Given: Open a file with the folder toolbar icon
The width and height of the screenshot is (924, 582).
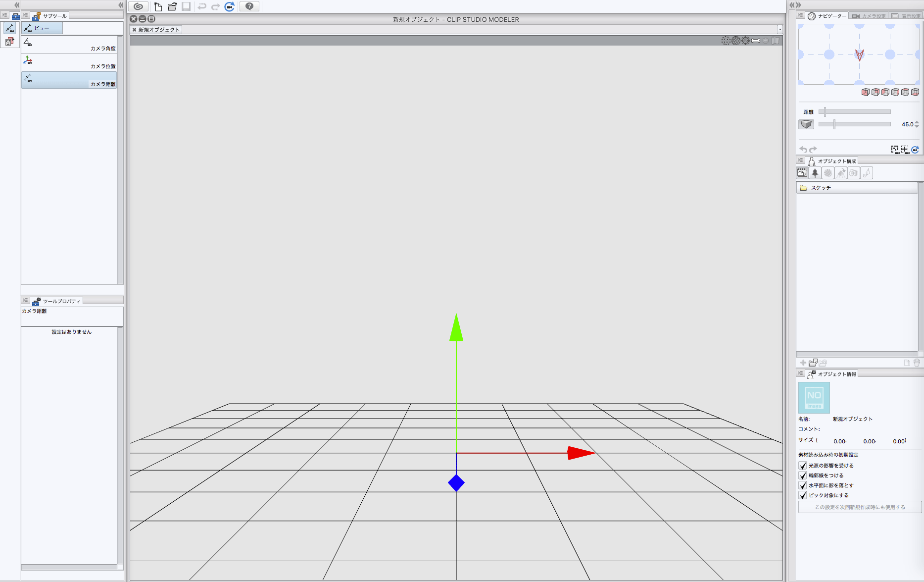Looking at the screenshot, I should pos(172,6).
